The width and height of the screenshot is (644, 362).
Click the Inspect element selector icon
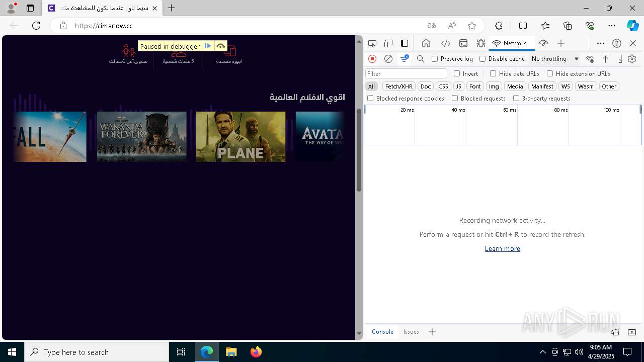[372, 43]
